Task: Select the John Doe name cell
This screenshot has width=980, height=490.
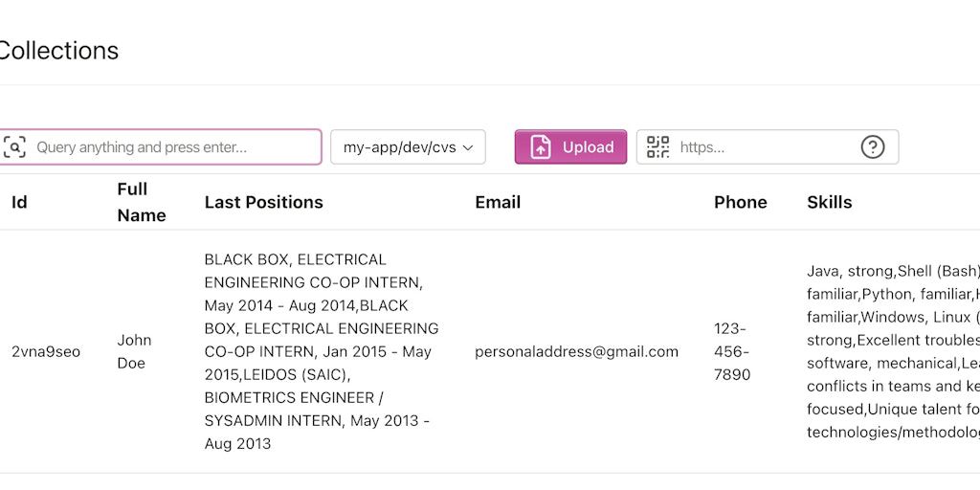Action: [134, 351]
